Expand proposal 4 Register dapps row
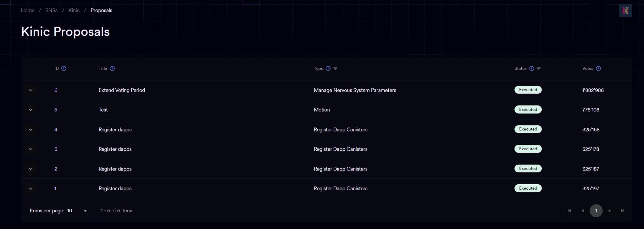Viewport: 644px width, 229px height. coord(31,130)
